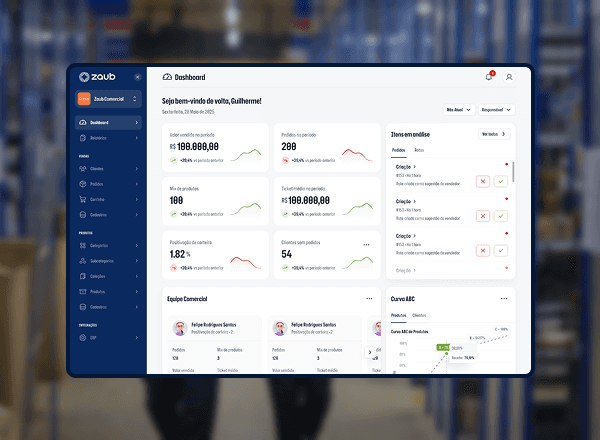Screen dimensions: 600x440
Task: Click the Itens em análise list scrollbar
Action: coord(513,172)
